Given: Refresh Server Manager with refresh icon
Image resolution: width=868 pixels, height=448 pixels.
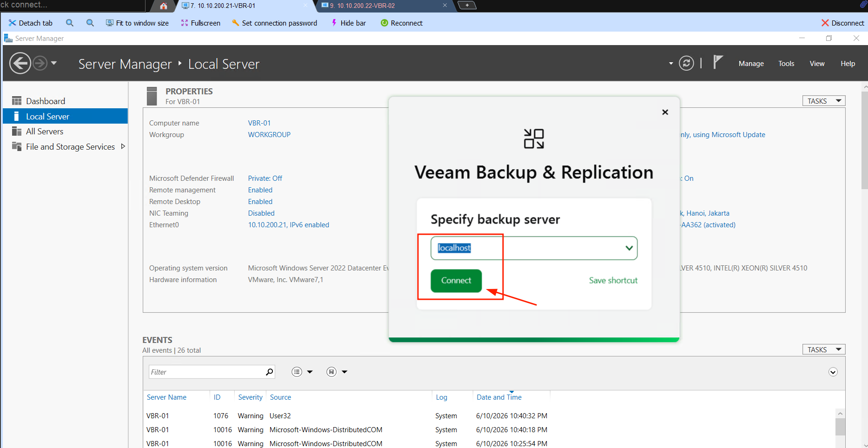Looking at the screenshot, I should click(x=686, y=63).
